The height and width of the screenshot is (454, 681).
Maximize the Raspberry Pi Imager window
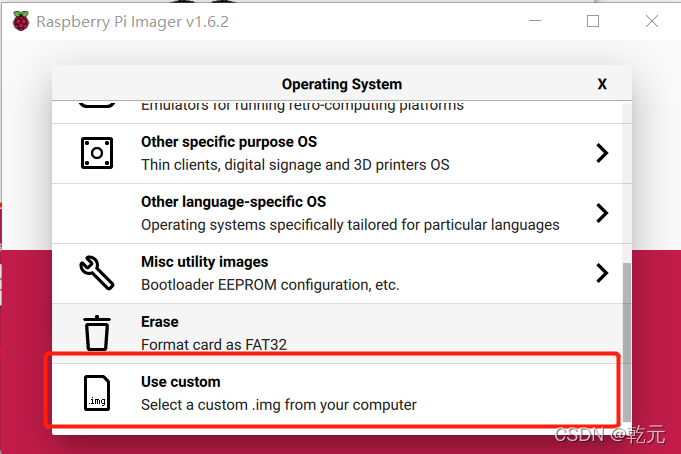[593, 21]
